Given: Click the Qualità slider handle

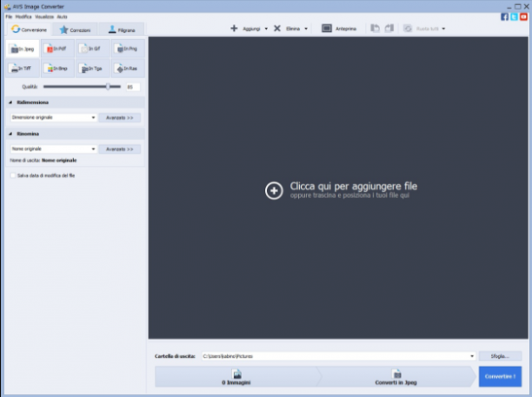Looking at the screenshot, I should tap(108, 87).
